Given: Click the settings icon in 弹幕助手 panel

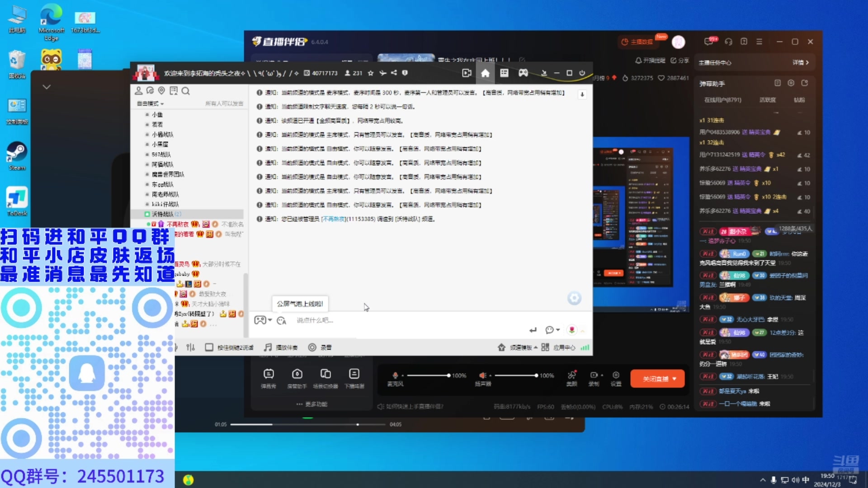Looking at the screenshot, I should point(791,83).
